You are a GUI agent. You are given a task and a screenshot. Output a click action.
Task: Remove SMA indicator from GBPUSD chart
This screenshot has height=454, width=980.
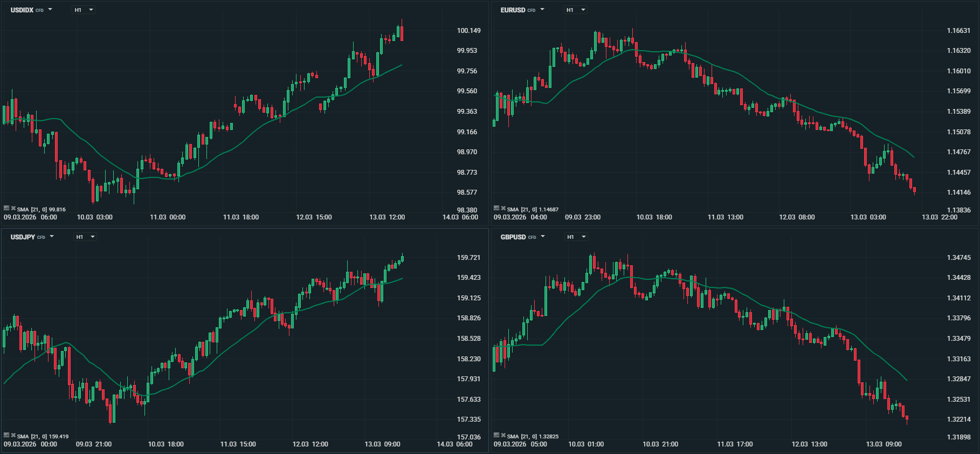[503, 435]
